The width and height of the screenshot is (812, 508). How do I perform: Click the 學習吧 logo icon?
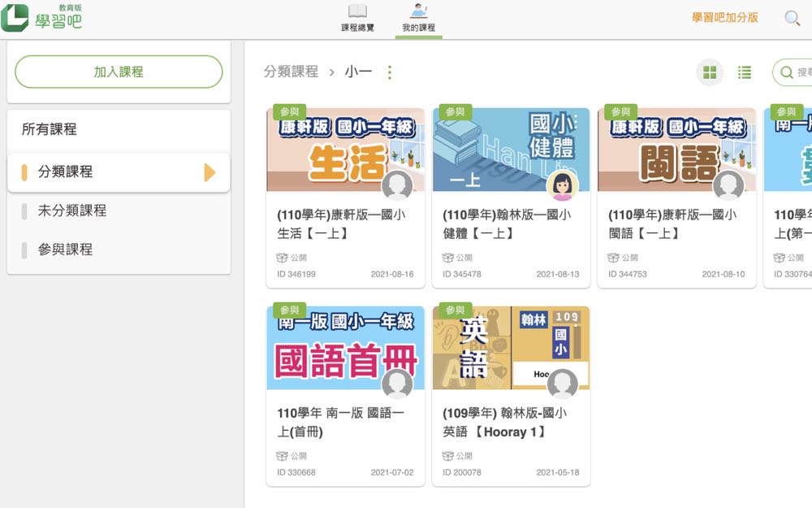(x=15, y=18)
